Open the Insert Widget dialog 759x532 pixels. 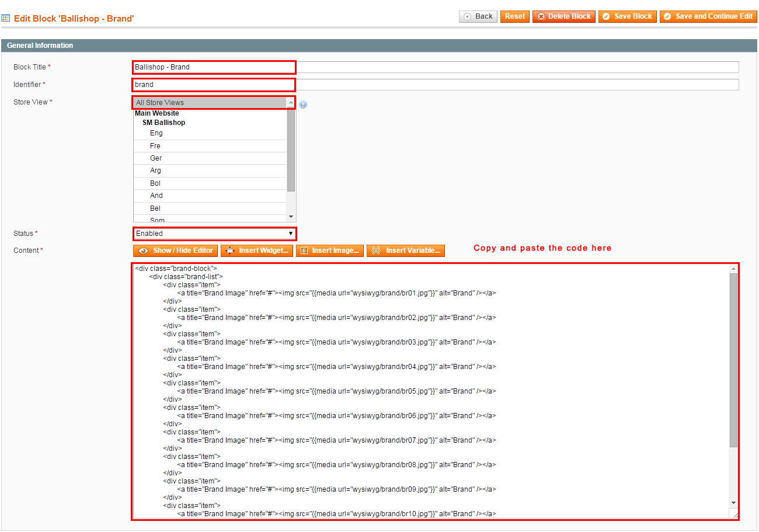point(257,251)
